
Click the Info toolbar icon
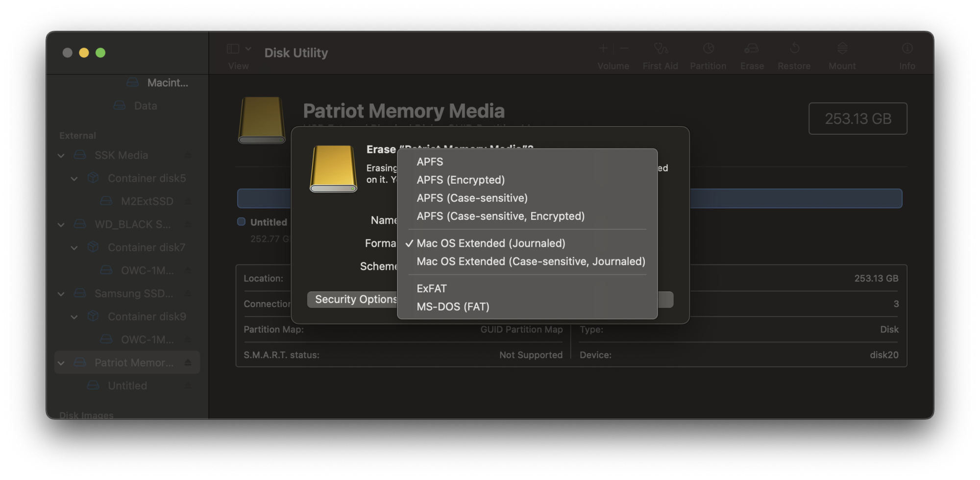907,48
